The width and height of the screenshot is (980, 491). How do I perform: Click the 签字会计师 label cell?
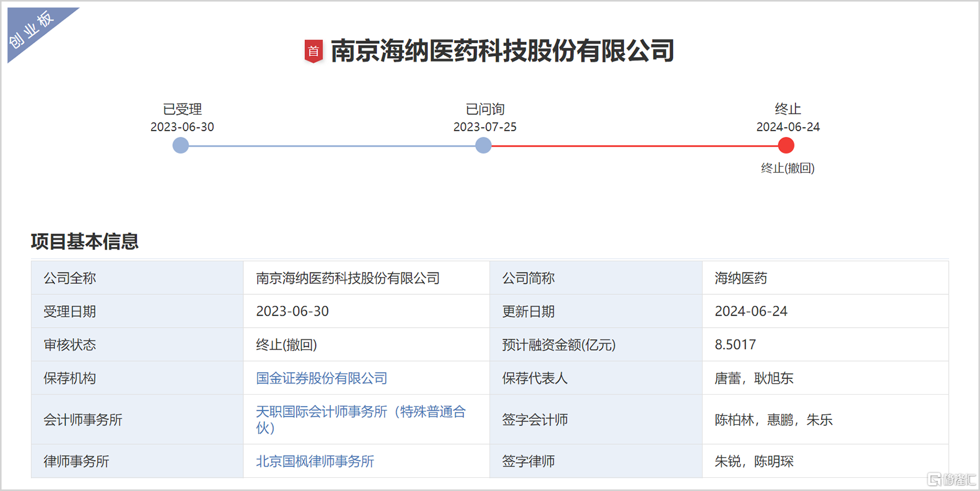tap(596, 419)
